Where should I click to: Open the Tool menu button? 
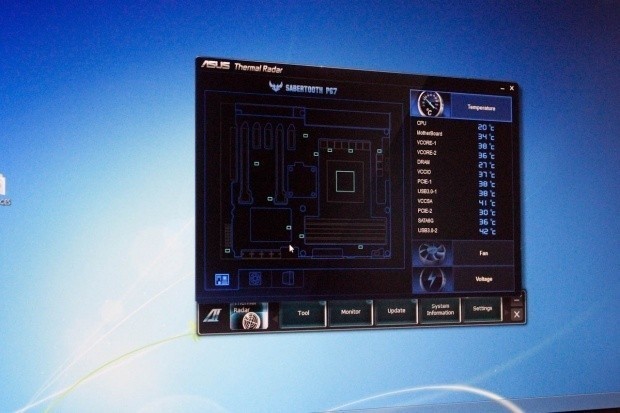pos(303,313)
